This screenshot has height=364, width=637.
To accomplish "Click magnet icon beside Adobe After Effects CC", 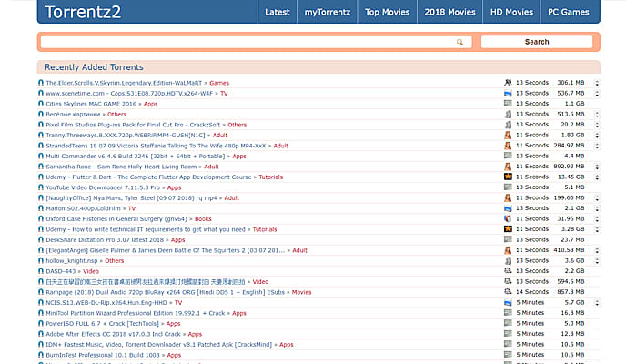I will click(41, 334).
